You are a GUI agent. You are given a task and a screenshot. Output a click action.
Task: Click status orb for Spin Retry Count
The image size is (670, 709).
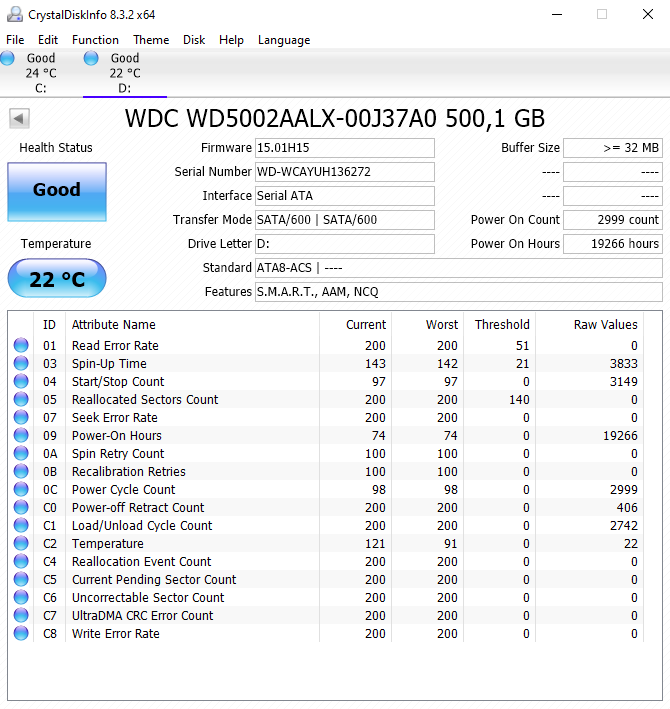click(21, 453)
